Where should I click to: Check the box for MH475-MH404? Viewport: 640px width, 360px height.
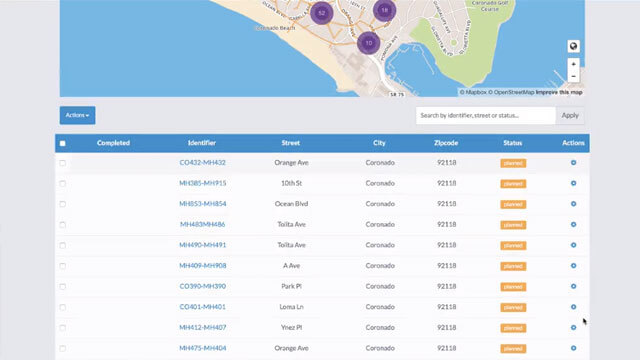[62, 348]
